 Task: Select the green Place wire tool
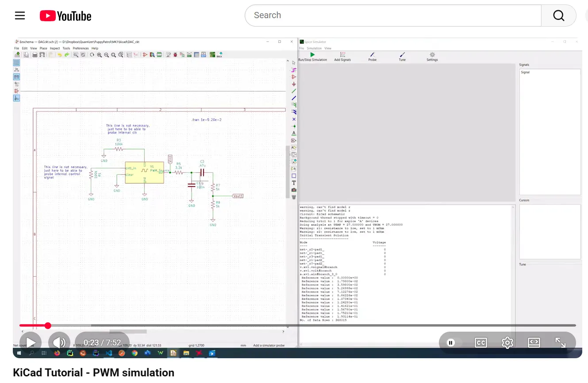point(294,91)
